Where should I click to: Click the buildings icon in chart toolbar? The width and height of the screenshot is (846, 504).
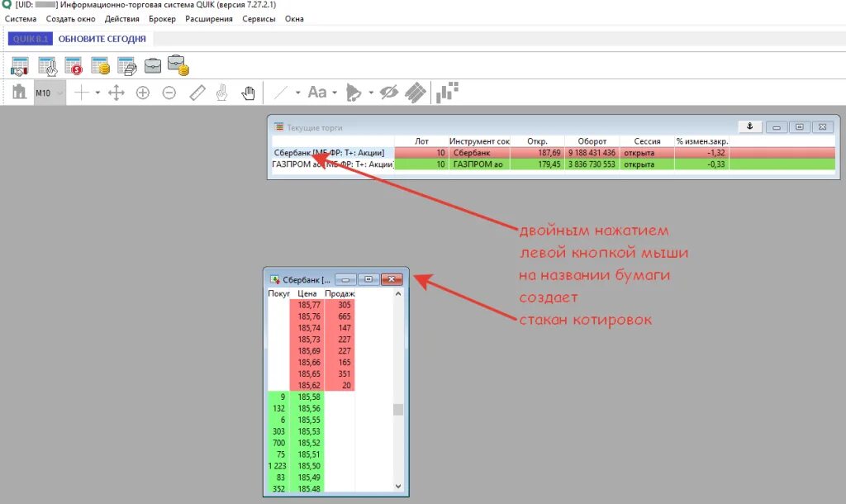pyautogui.click(x=20, y=93)
